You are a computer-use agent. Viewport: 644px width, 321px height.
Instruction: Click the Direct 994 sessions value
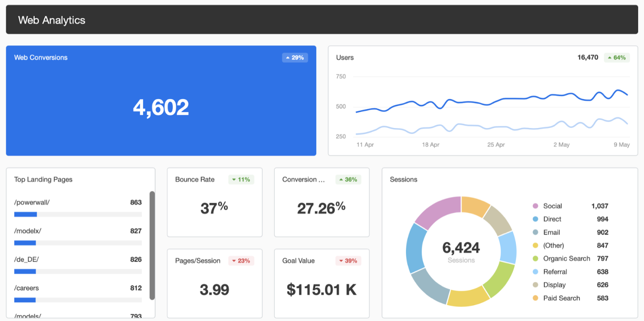(603, 219)
